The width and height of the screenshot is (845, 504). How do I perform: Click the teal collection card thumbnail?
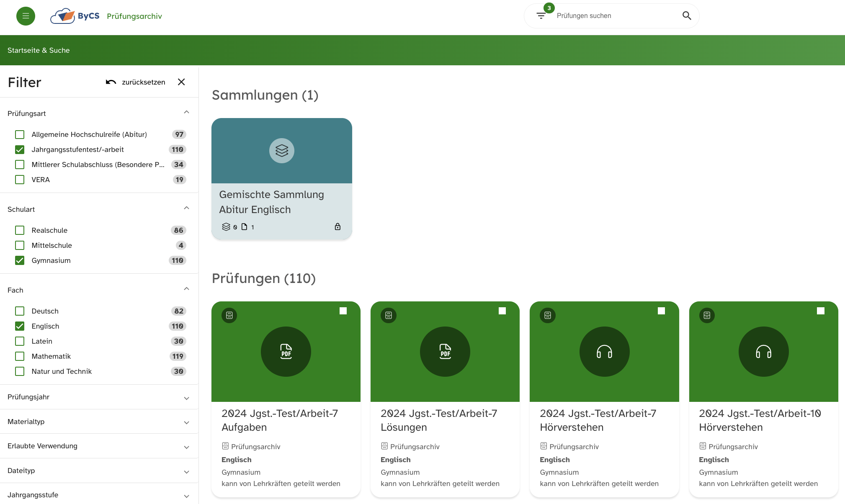[282, 151]
